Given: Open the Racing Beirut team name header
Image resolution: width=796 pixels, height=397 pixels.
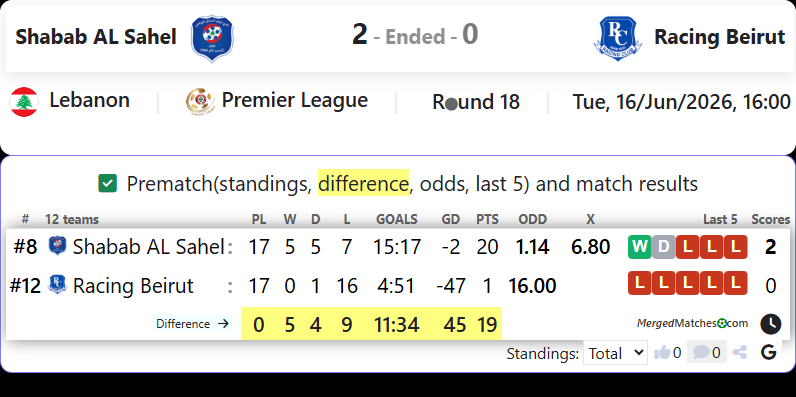Looking at the screenshot, I should click(719, 37).
